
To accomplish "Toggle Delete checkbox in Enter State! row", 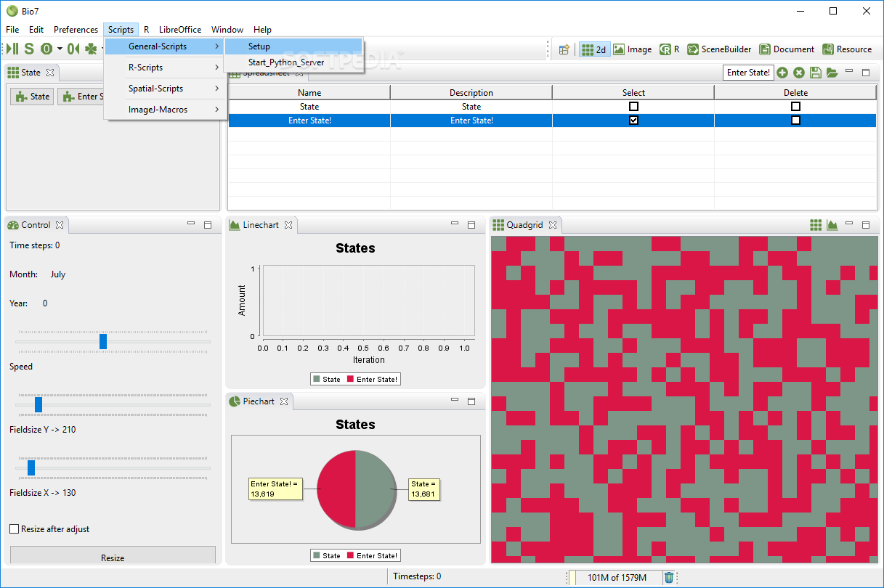I will (x=795, y=121).
